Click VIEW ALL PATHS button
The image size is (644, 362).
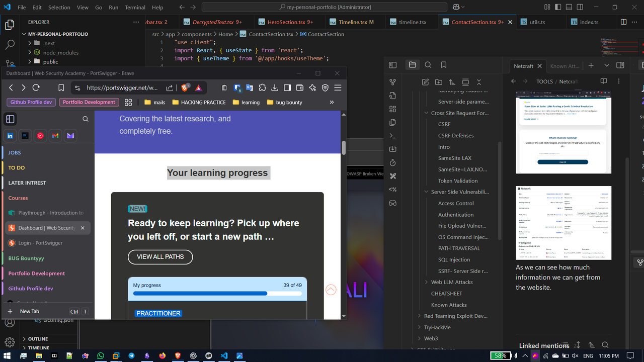click(160, 256)
